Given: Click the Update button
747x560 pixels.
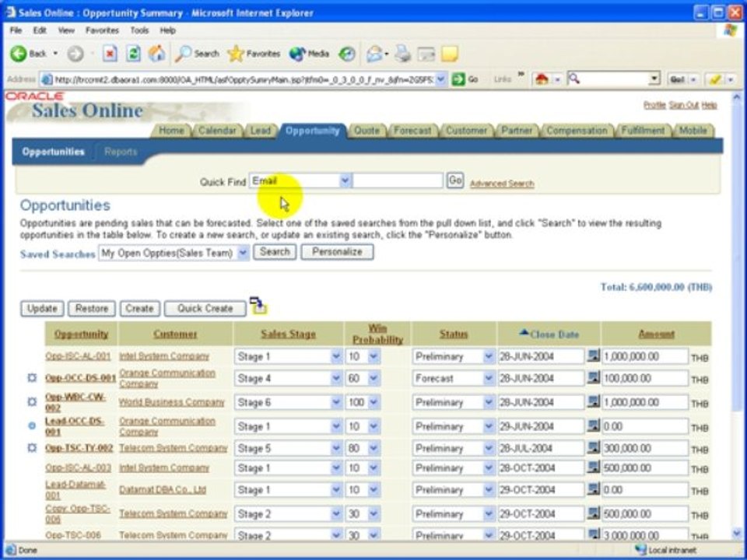Looking at the screenshot, I should tap(42, 309).
